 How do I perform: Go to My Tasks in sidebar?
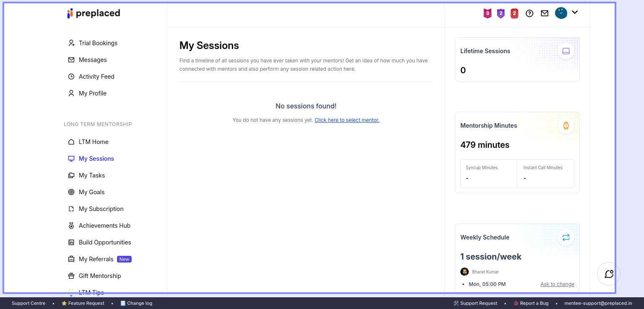coord(92,175)
